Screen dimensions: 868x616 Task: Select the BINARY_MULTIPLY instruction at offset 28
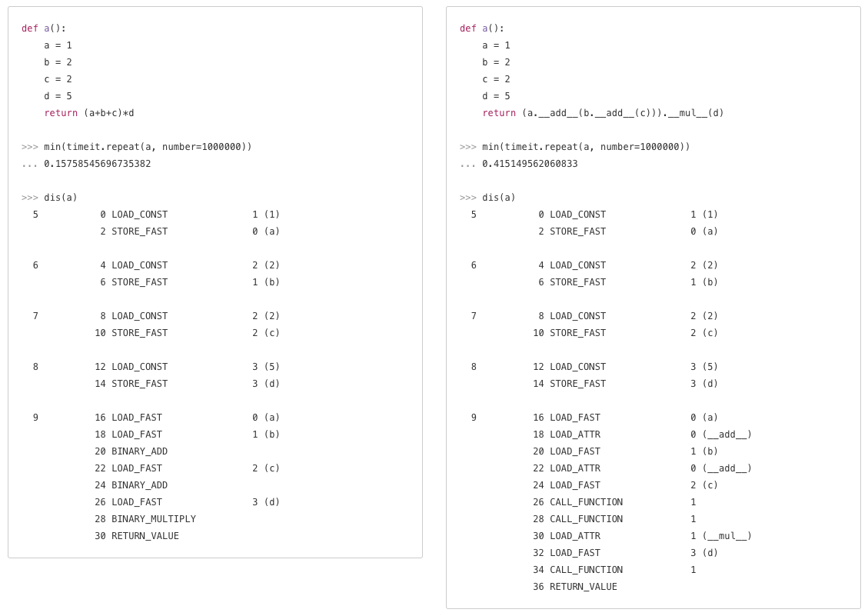(145, 519)
